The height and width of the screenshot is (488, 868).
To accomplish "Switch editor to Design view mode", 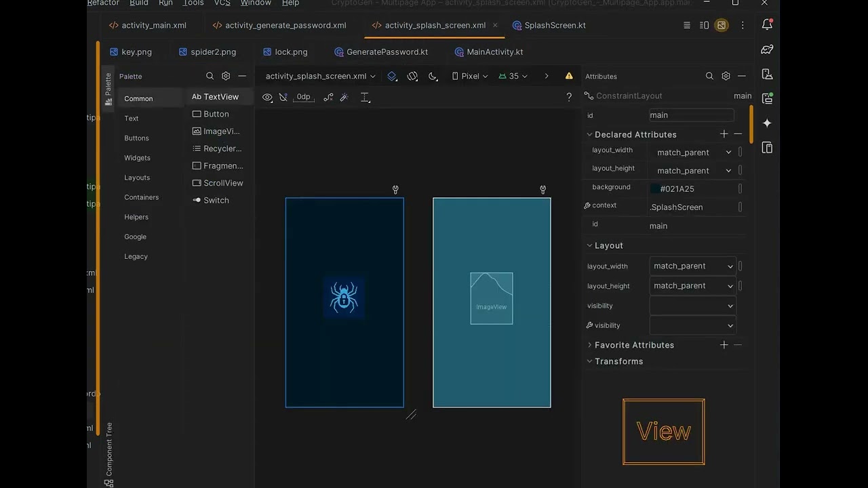I will coord(722,25).
